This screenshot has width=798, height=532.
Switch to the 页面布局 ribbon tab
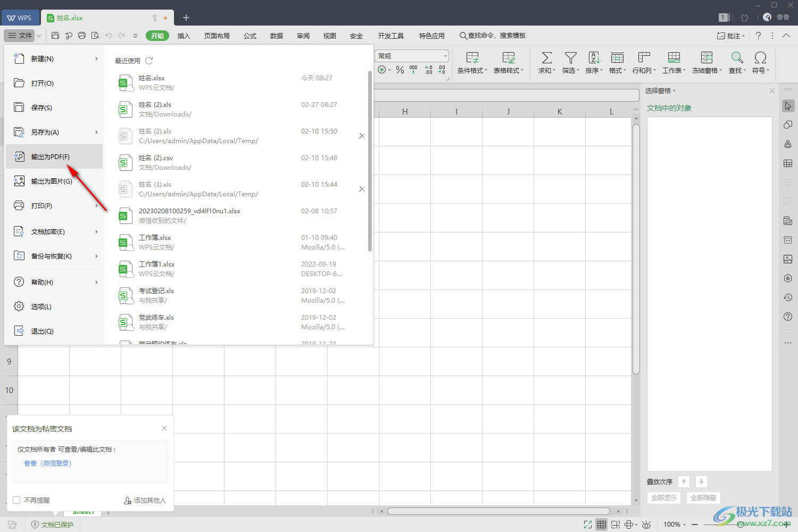[x=217, y=36]
